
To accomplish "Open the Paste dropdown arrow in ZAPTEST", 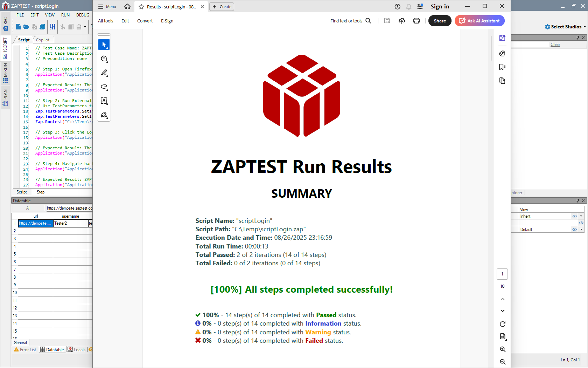I will point(85,27).
